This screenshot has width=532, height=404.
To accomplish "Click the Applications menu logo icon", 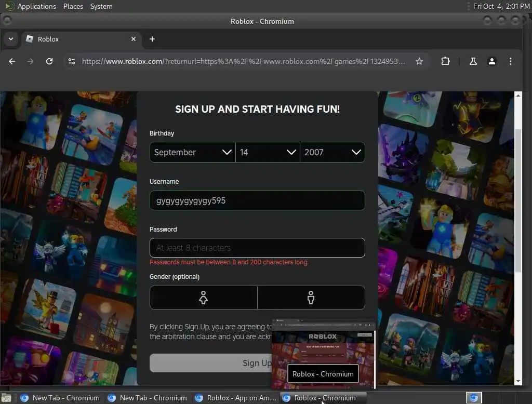I will 9,6.
